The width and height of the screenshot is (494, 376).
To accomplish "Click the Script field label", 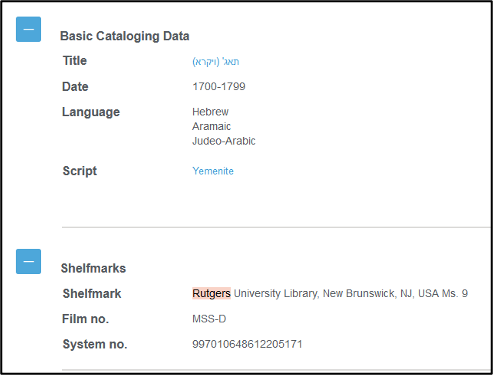I will coord(80,171).
